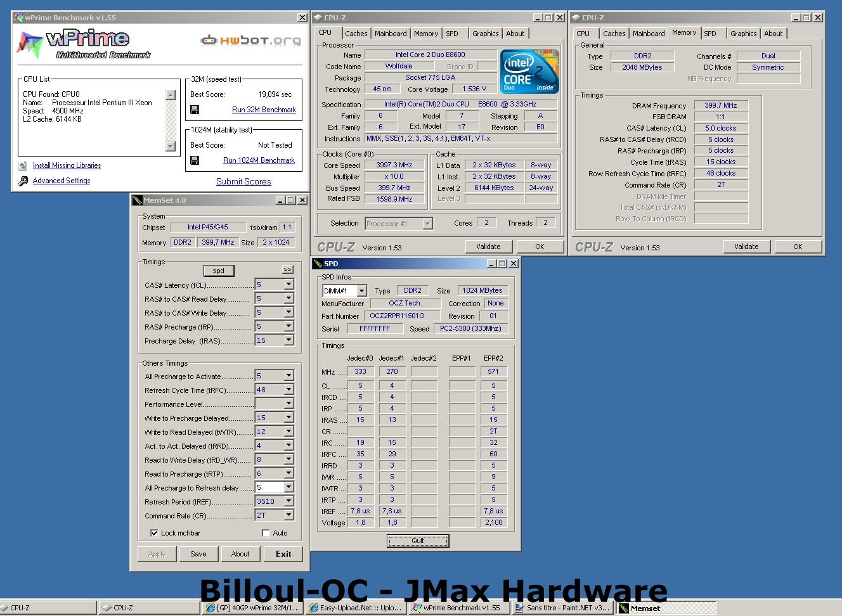Open the Command Rate (CR) dropdown in MemSet
Image resolution: width=842 pixels, height=616 pixels.
pos(288,515)
